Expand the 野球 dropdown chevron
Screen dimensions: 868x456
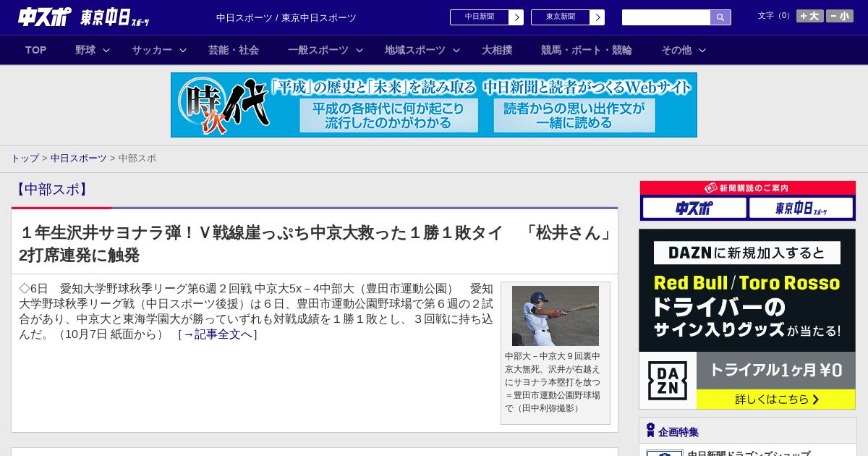coord(106,50)
